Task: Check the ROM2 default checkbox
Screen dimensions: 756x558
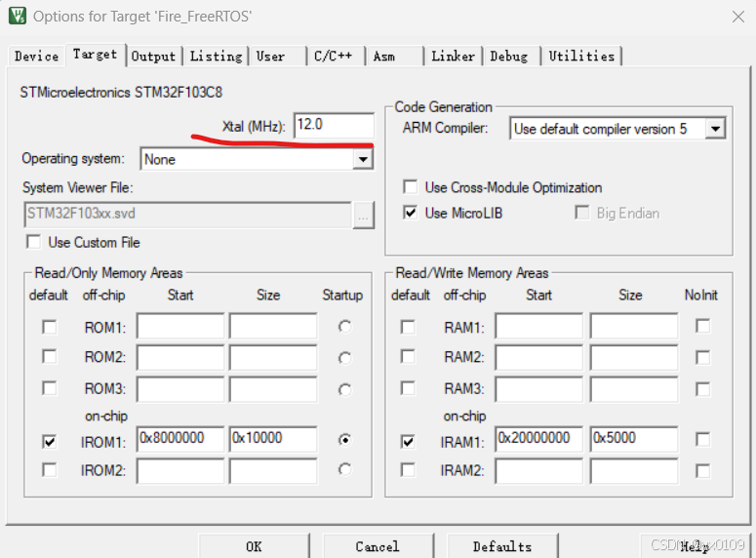Action: point(49,357)
